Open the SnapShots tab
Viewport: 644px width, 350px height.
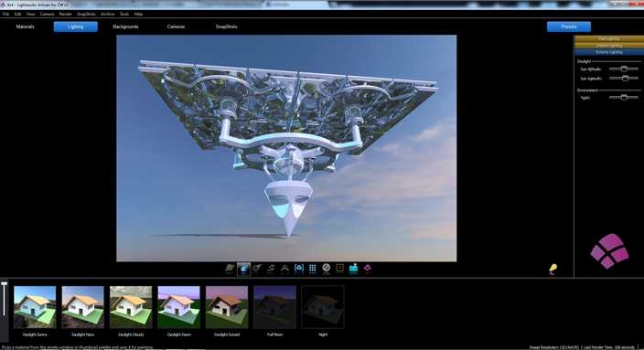point(226,27)
